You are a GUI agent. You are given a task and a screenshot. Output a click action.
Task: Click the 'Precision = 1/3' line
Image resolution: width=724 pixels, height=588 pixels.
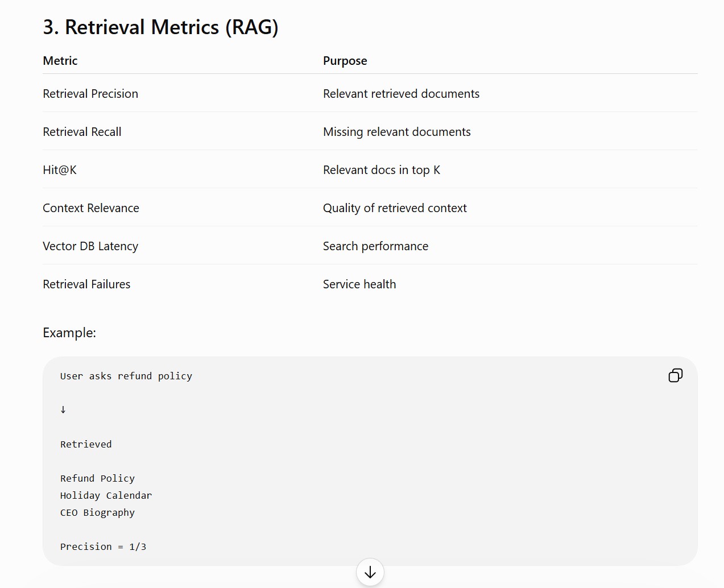click(x=103, y=546)
